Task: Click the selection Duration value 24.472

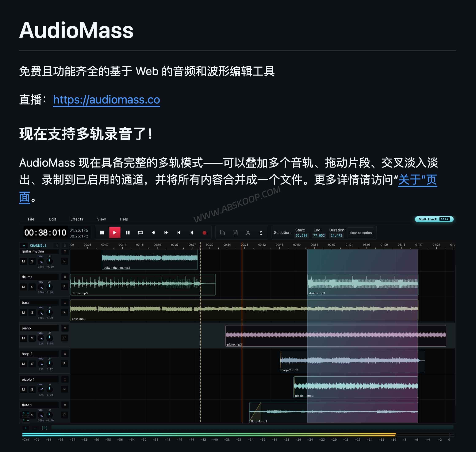Action: (336, 235)
